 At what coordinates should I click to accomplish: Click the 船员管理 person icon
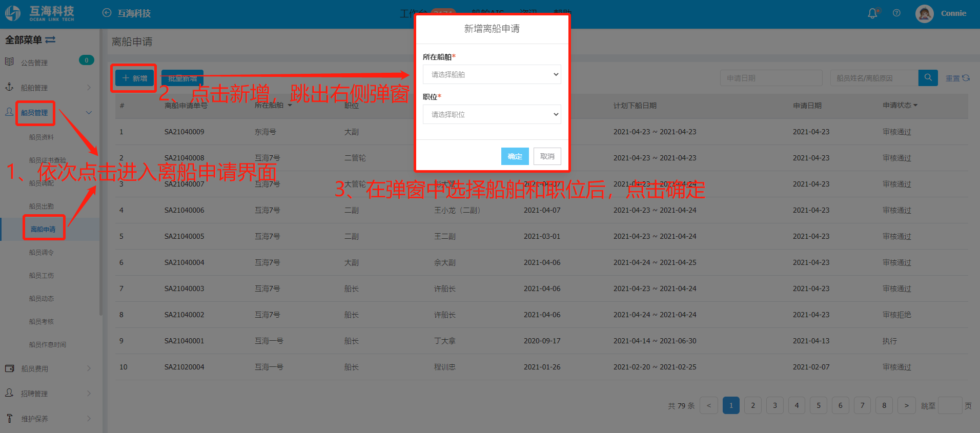(9, 112)
